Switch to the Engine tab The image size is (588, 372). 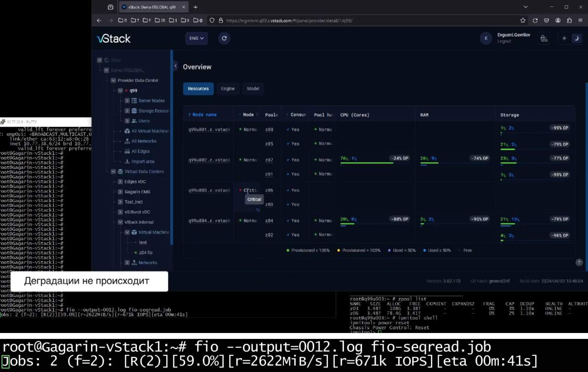[x=227, y=89]
